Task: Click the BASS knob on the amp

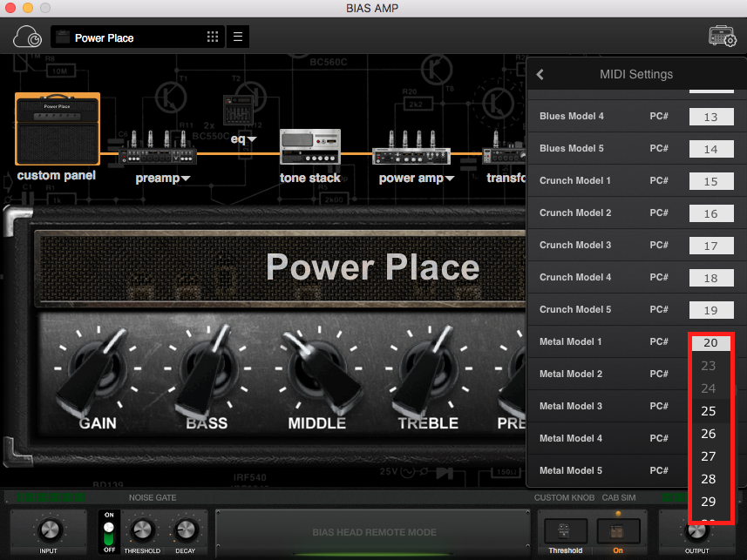Action: 207,369
